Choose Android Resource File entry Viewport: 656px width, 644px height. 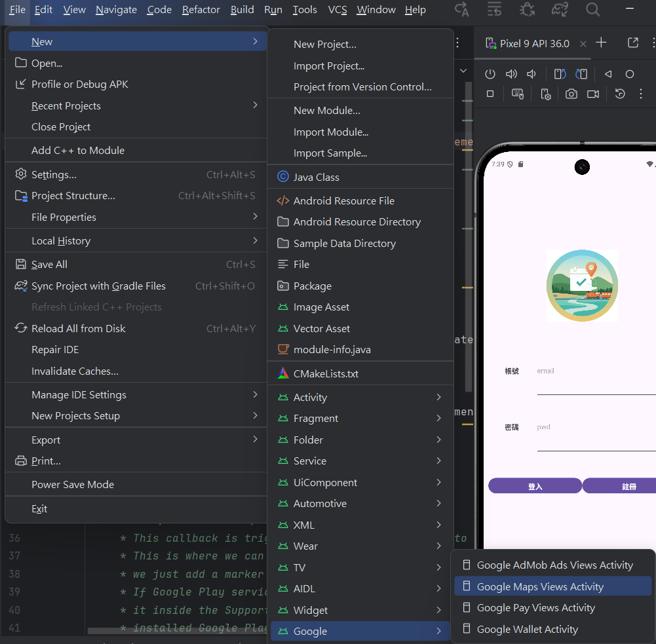(x=360, y=200)
